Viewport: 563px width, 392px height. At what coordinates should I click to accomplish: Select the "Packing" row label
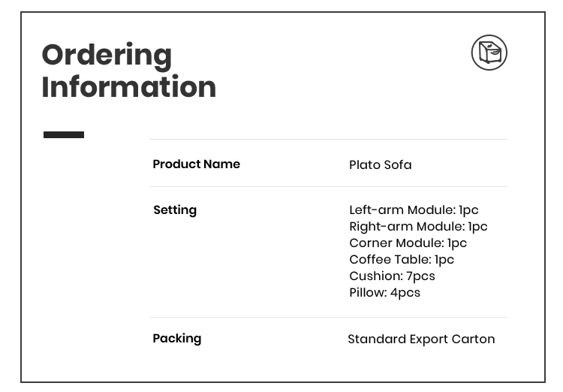(177, 339)
